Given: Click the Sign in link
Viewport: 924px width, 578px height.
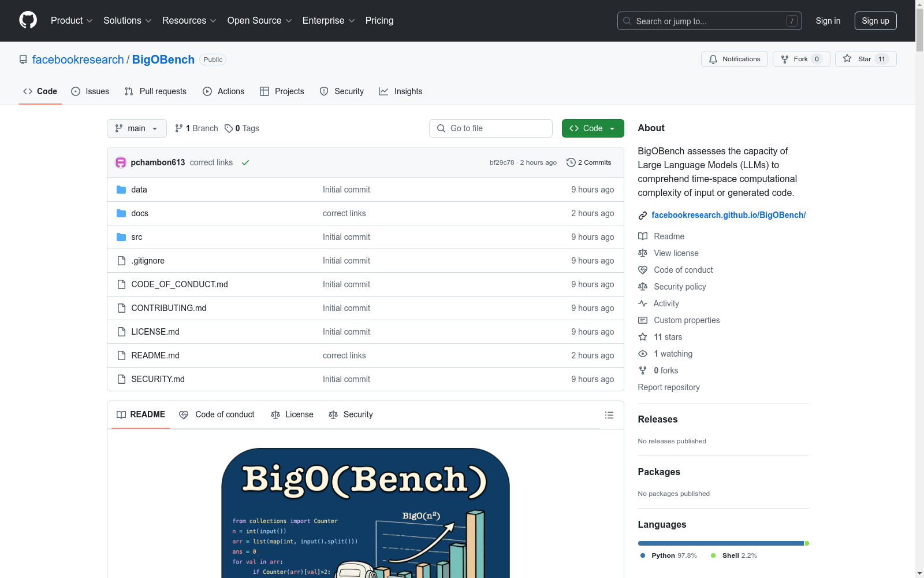Looking at the screenshot, I should 828,21.
